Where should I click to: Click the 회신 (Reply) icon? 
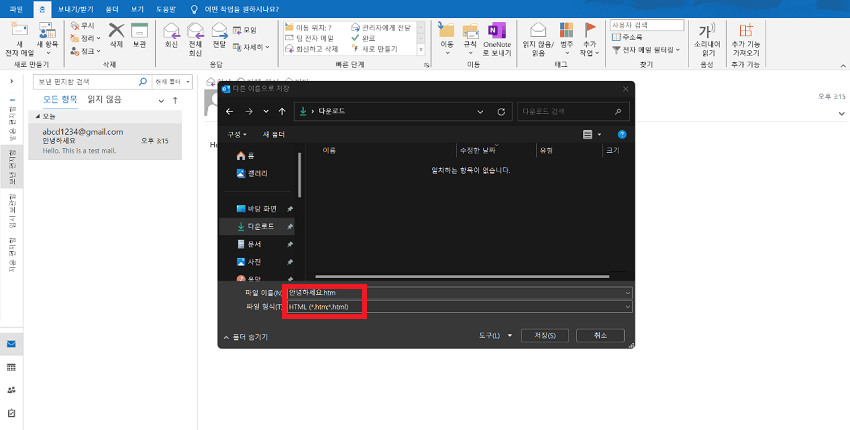[171, 30]
